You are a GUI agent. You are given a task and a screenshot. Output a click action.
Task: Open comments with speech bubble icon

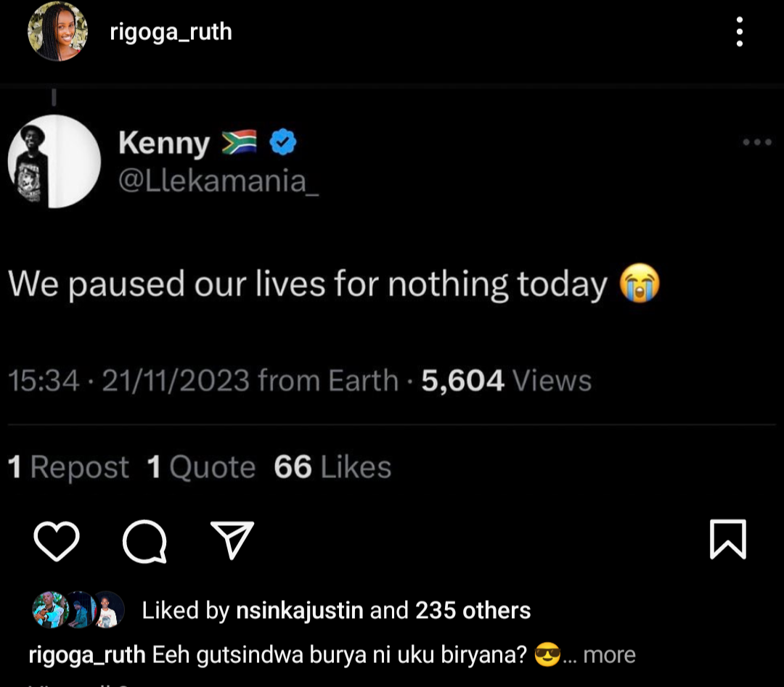[144, 540]
